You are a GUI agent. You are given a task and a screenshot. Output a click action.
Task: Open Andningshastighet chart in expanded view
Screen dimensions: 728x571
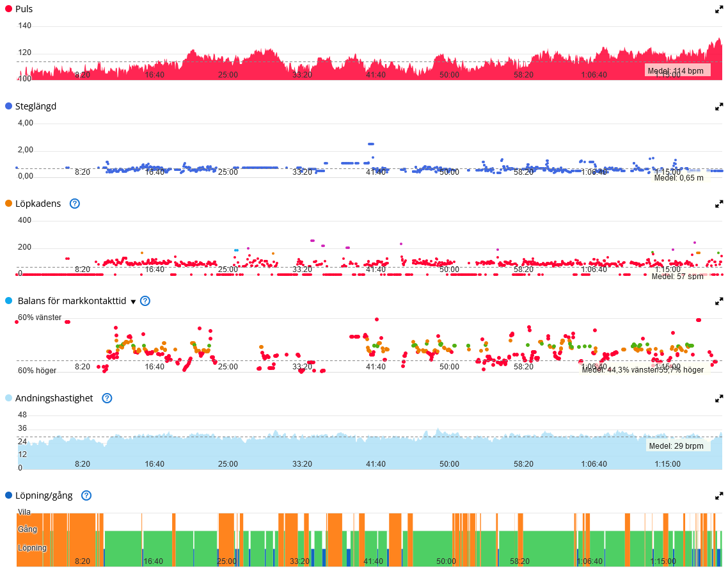click(718, 399)
